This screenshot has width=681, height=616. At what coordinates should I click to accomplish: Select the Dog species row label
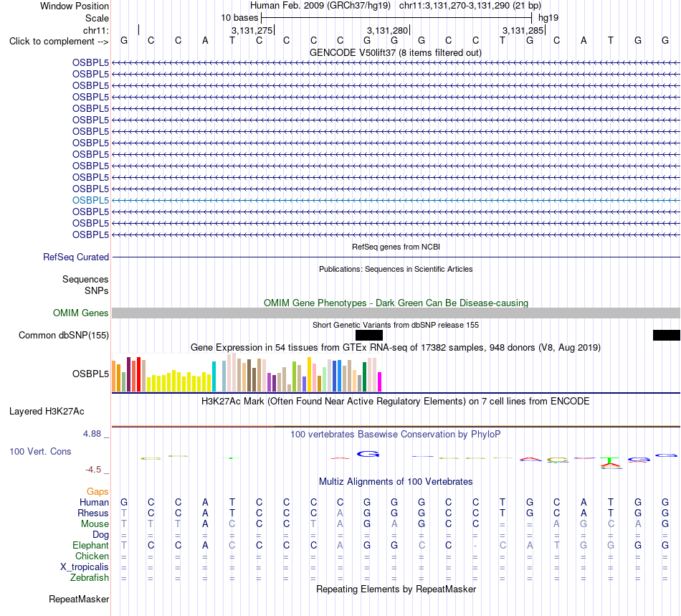pos(100,535)
